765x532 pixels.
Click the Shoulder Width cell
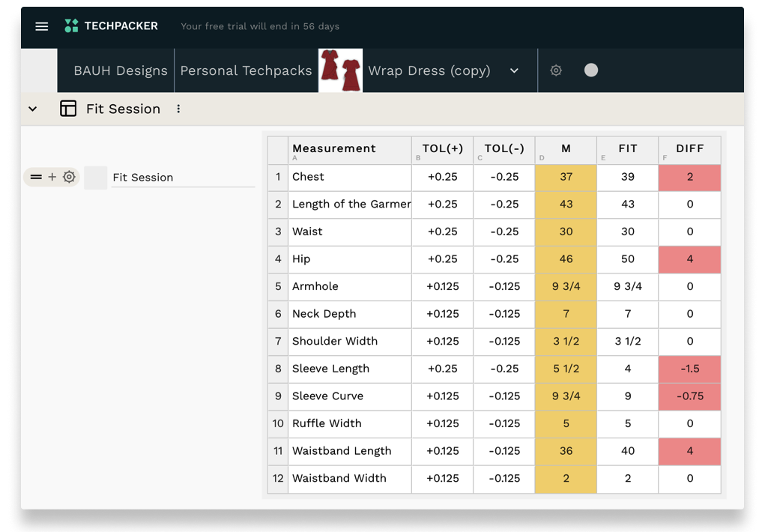click(350, 341)
